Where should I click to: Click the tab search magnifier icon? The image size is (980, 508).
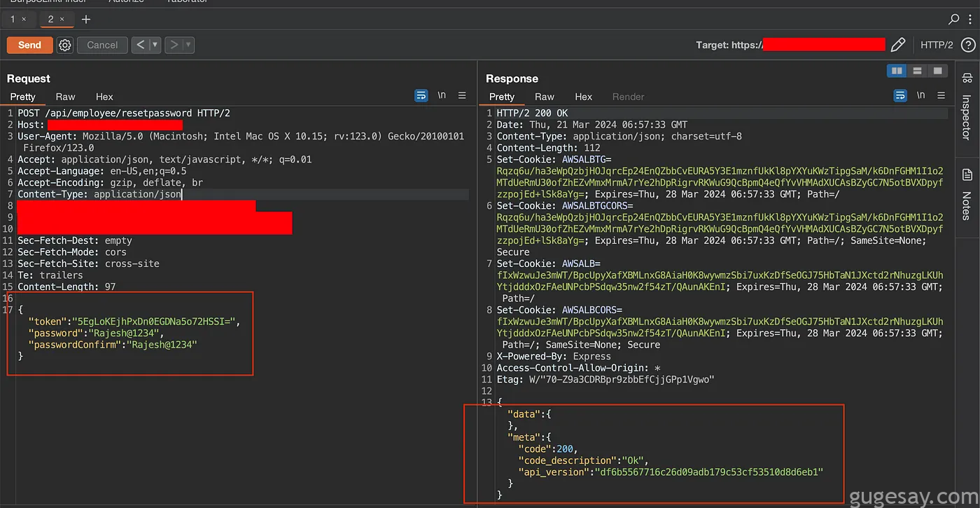(x=953, y=19)
